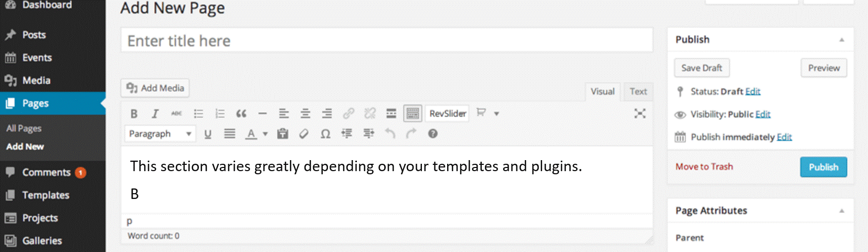The width and height of the screenshot is (868, 252).
Task: Apply italic formatting
Action: click(155, 113)
